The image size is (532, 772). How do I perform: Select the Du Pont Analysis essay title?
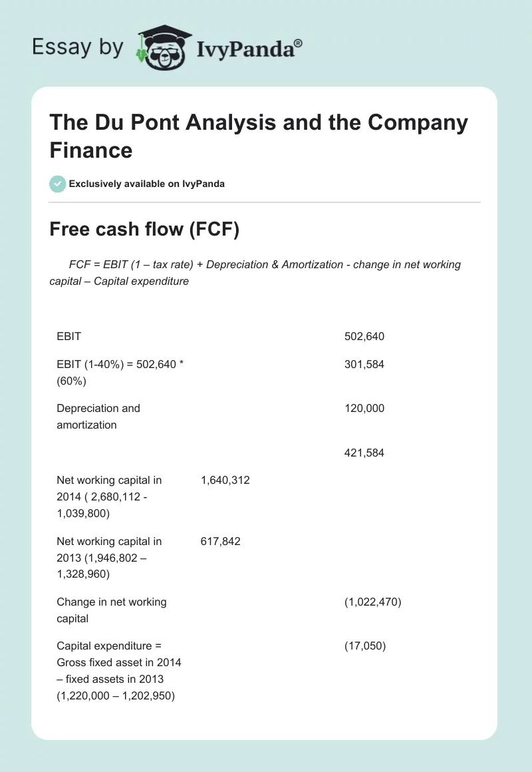point(259,136)
